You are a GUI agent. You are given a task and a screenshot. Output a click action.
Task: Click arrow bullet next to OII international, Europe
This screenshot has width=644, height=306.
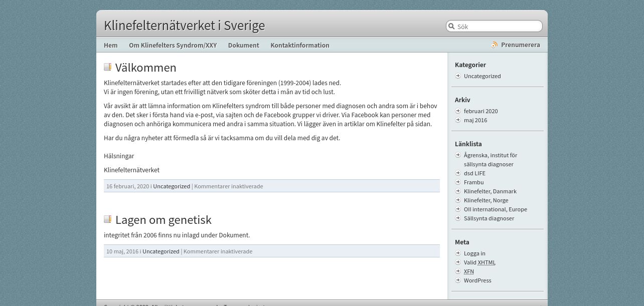458,209
